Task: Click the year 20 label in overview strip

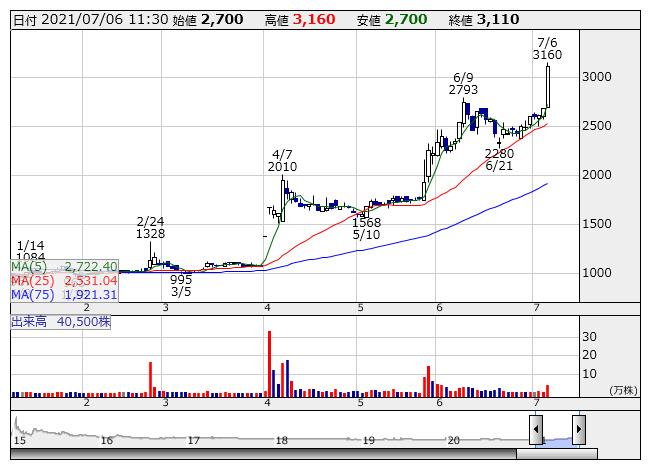Action: 454,440
